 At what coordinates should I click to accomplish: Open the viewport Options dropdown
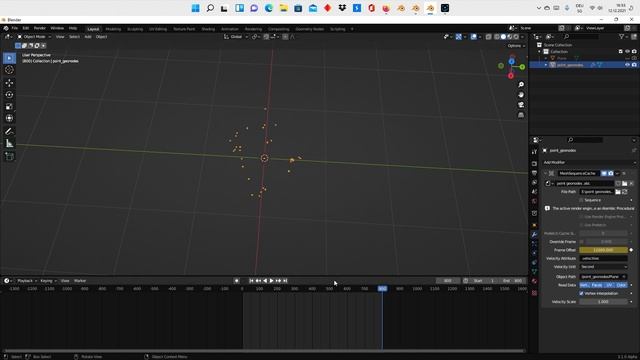coord(516,46)
